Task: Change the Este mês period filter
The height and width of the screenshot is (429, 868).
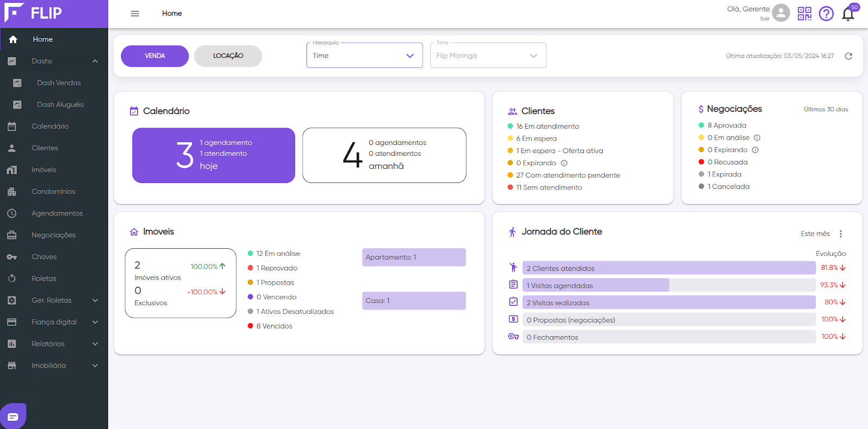Action: pyautogui.click(x=815, y=234)
